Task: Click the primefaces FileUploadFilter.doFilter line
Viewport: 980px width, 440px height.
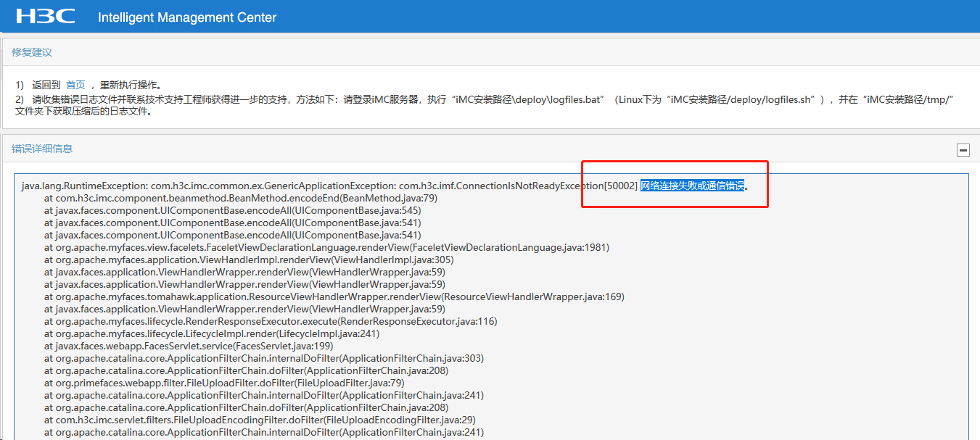Action: (224, 383)
